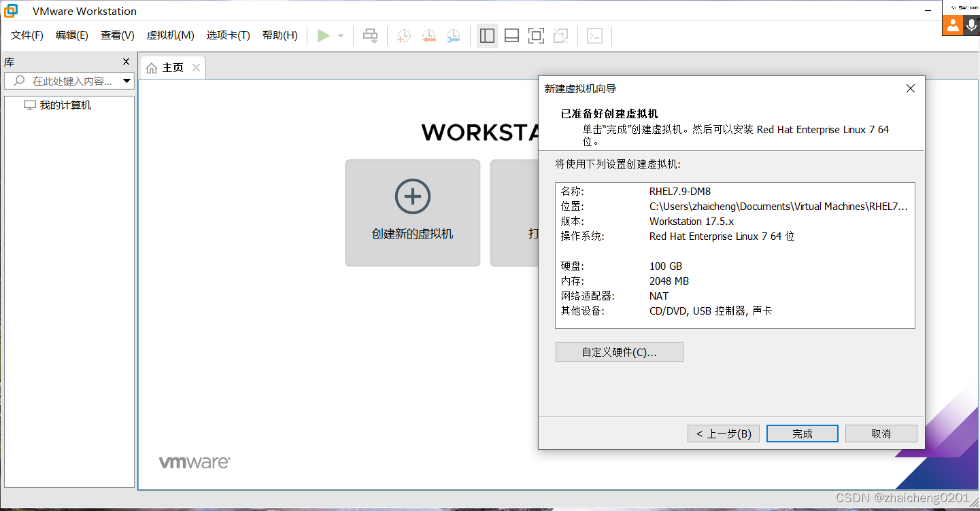
Task: Toggle the library sidebar view icon
Action: pyautogui.click(x=487, y=36)
